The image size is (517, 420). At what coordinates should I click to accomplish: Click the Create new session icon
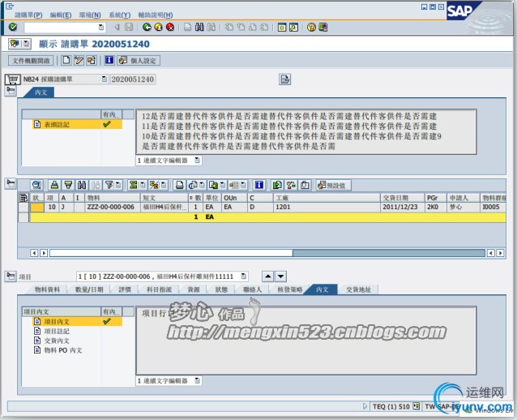coord(282,27)
